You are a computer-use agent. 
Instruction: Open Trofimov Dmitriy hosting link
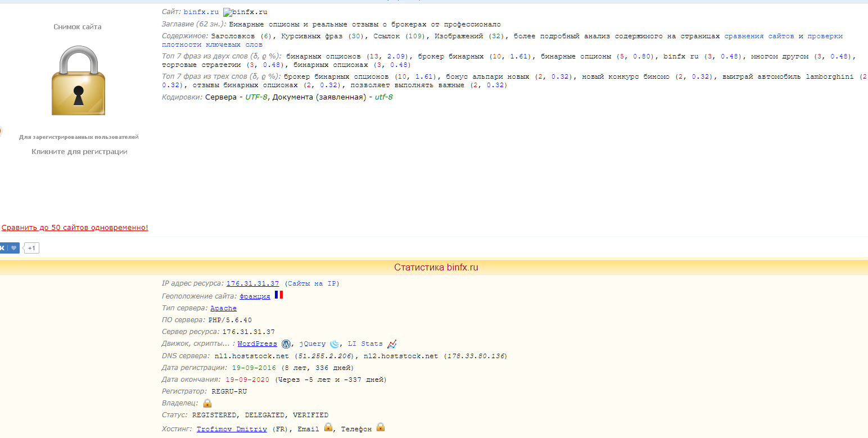(x=232, y=429)
